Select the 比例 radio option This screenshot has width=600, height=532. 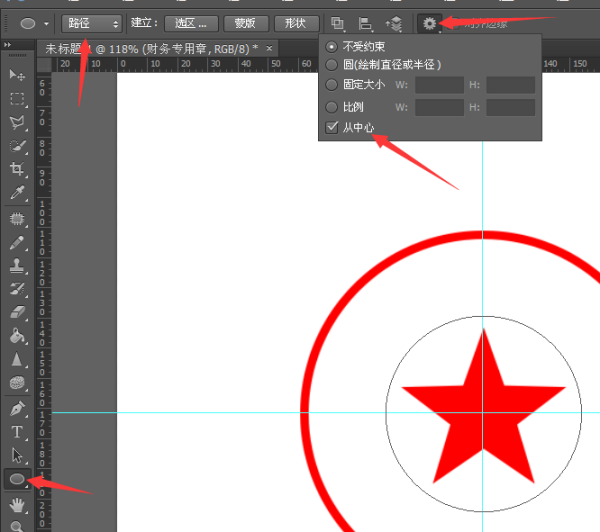click(x=331, y=107)
